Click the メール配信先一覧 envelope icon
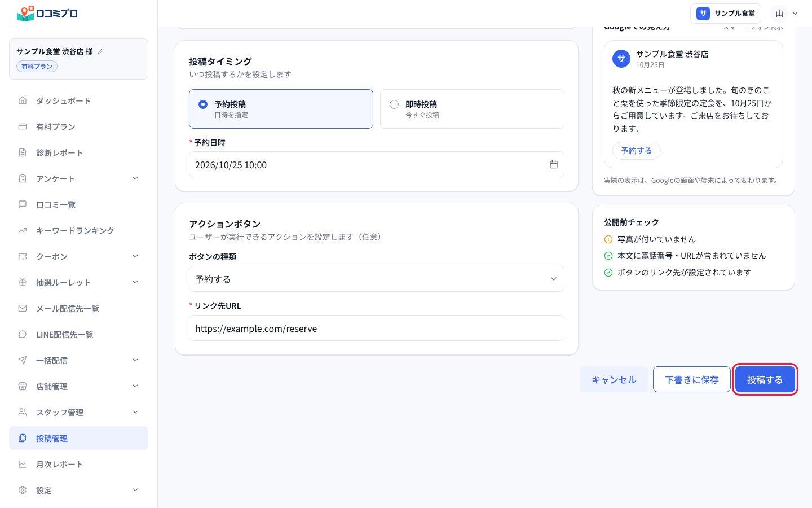This screenshot has width=812, height=508. coord(23,308)
